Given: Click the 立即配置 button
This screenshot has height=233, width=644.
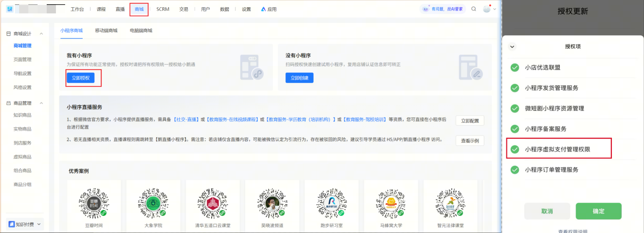Looking at the screenshot, I should (x=470, y=121).
